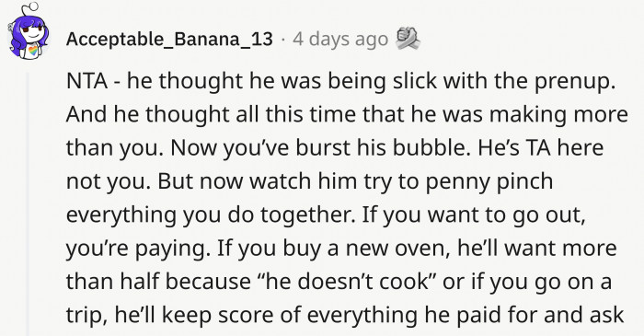Open the purple-haired Snoo avatar profile

pyautogui.click(x=28, y=32)
